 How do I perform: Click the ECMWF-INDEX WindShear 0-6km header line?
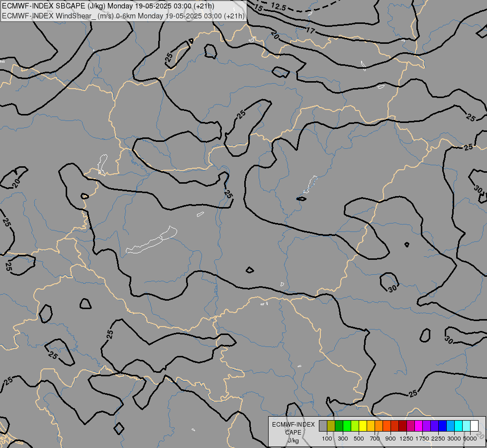point(123,16)
